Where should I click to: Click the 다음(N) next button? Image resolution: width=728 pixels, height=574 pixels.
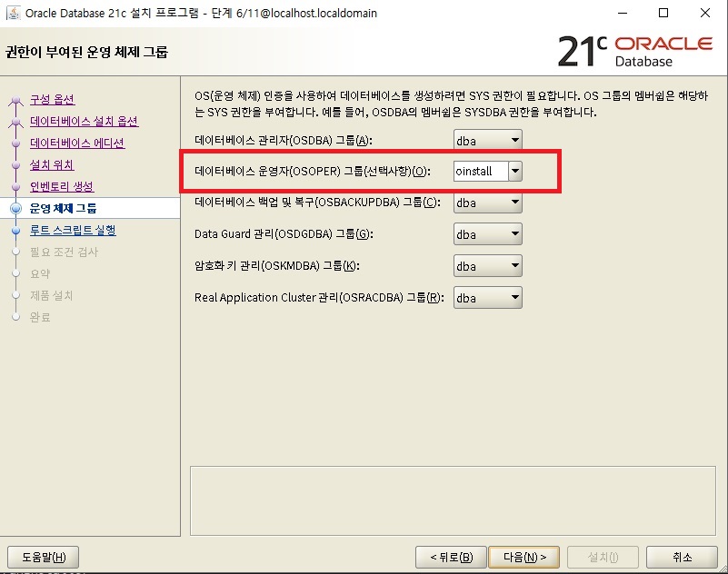[524, 557]
